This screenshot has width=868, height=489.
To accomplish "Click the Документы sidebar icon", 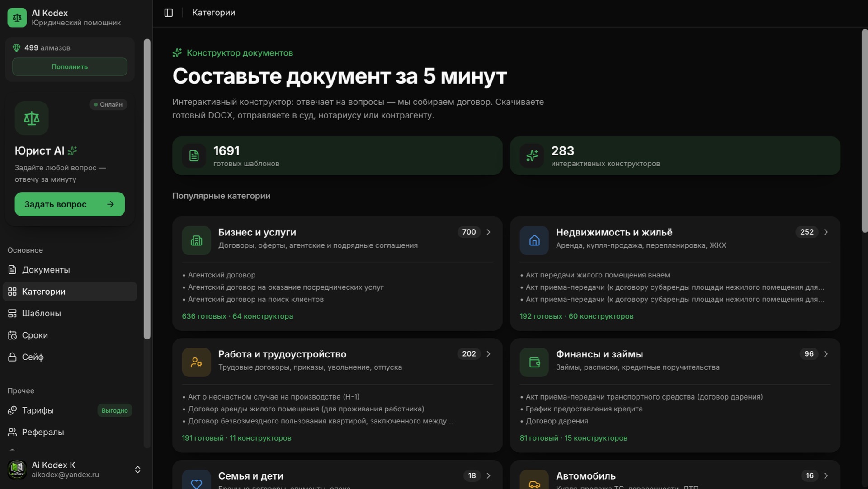I will point(13,270).
